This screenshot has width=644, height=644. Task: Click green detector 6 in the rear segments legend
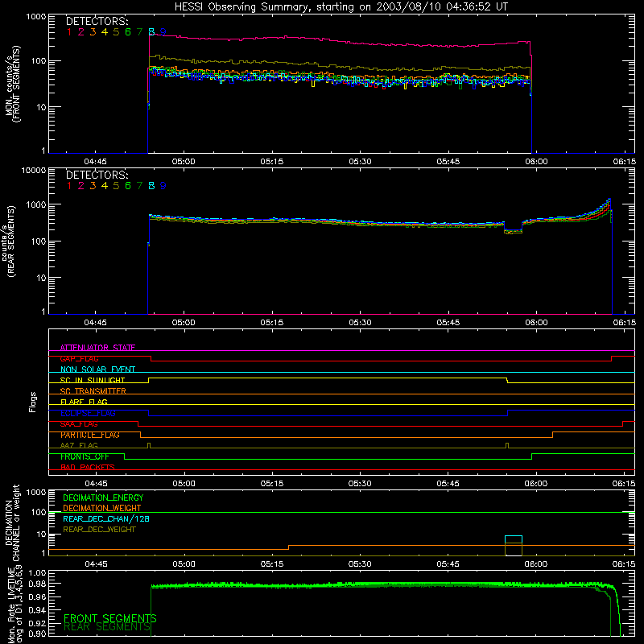(x=128, y=186)
